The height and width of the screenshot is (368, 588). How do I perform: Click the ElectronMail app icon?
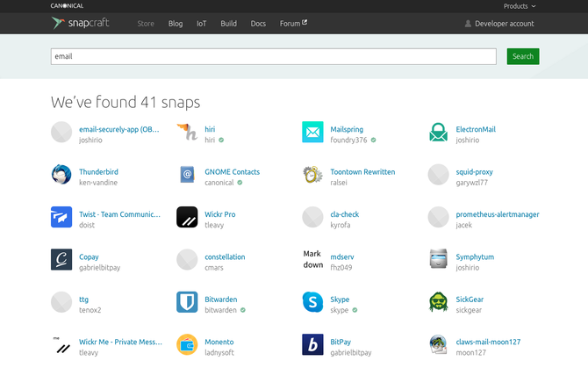click(439, 133)
